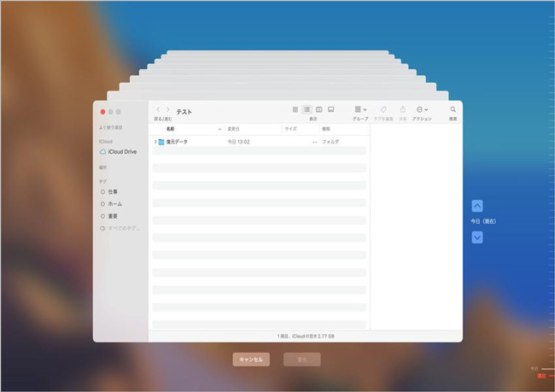Open the Action (アクション) menu
The height and width of the screenshot is (392, 555).
(x=422, y=109)
